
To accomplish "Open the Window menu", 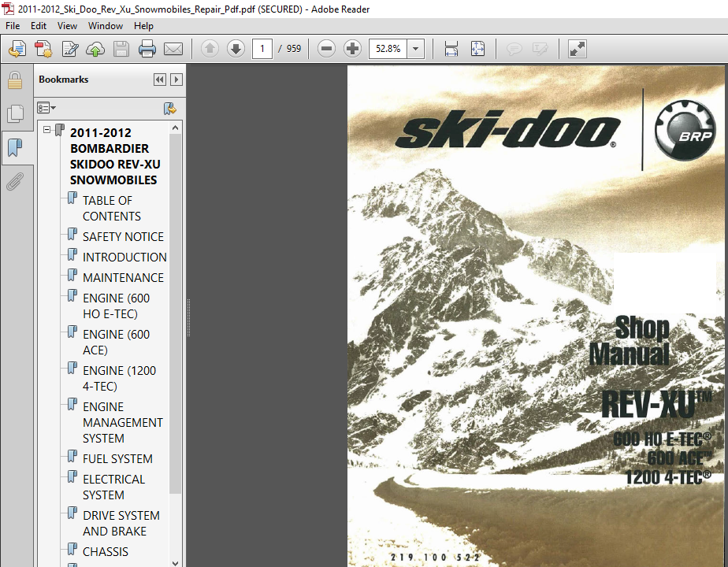I will 106,25.
